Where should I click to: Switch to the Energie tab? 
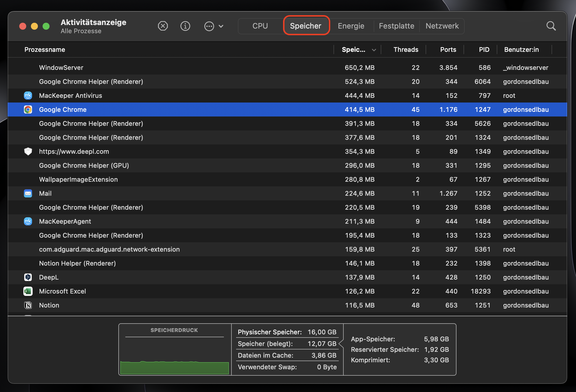(351, 26)
